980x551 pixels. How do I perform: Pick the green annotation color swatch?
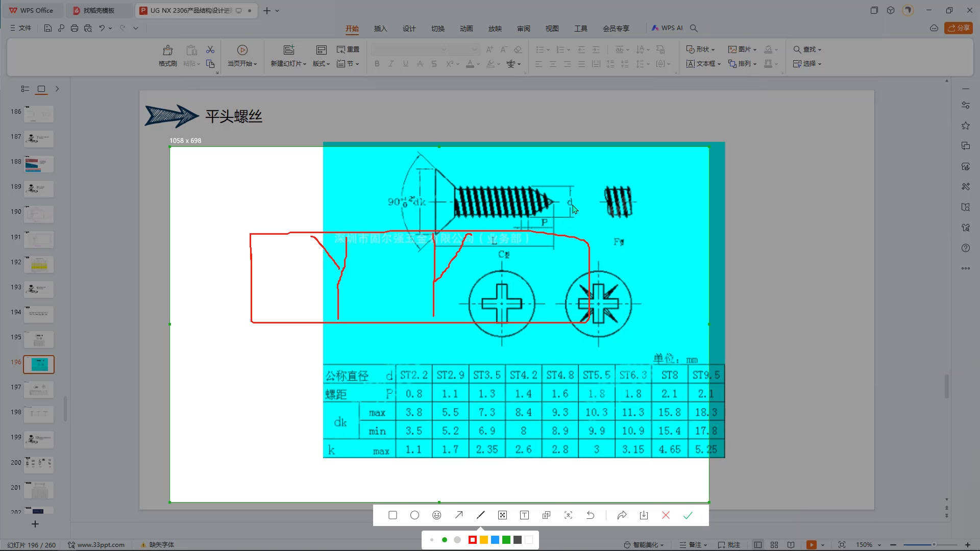[x=506, y=539]
